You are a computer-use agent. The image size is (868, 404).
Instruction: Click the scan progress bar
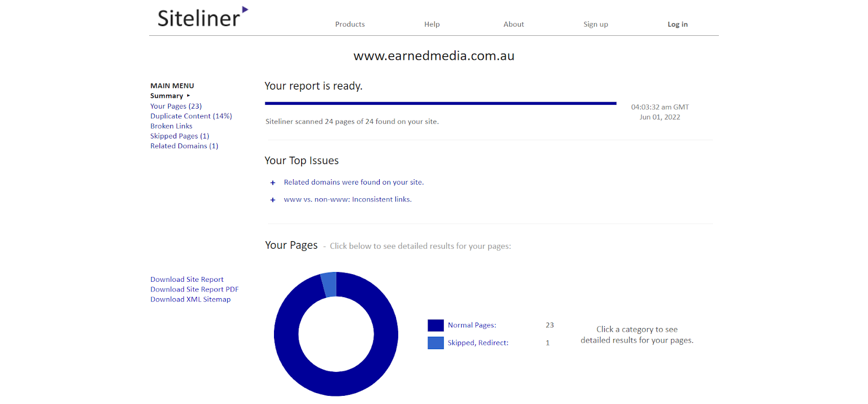click(441, 103)
